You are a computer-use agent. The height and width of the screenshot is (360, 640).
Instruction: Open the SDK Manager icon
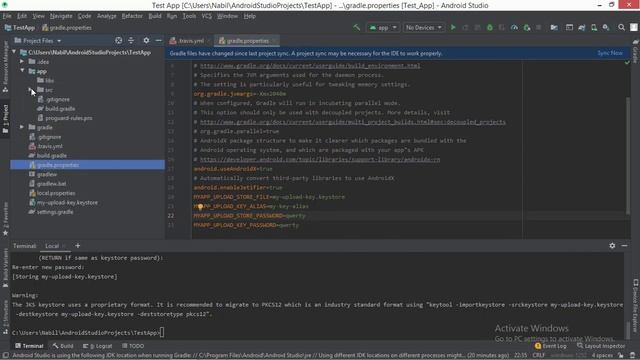click(606, 27)
